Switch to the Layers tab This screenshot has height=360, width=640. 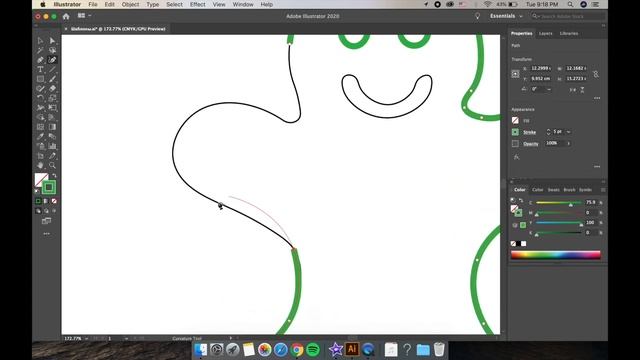[545, 33]
